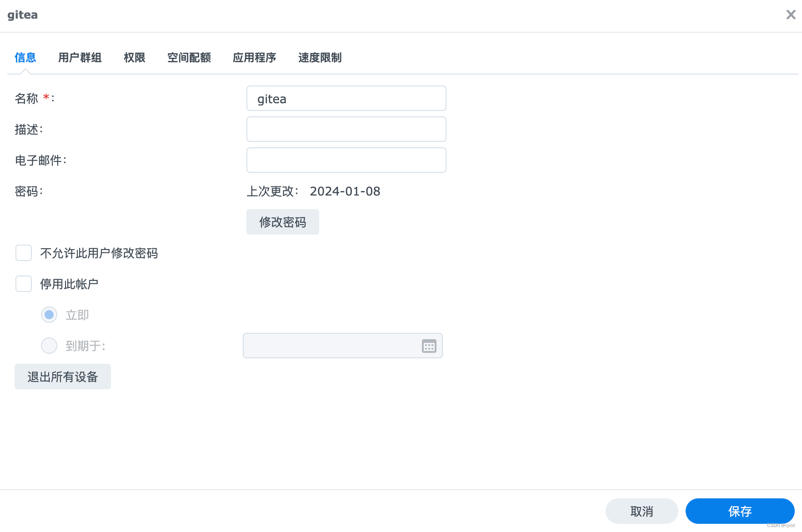Cancel with the 取消 button
The height and width of the screenshot is (532, 802).
tap(642, 511)
